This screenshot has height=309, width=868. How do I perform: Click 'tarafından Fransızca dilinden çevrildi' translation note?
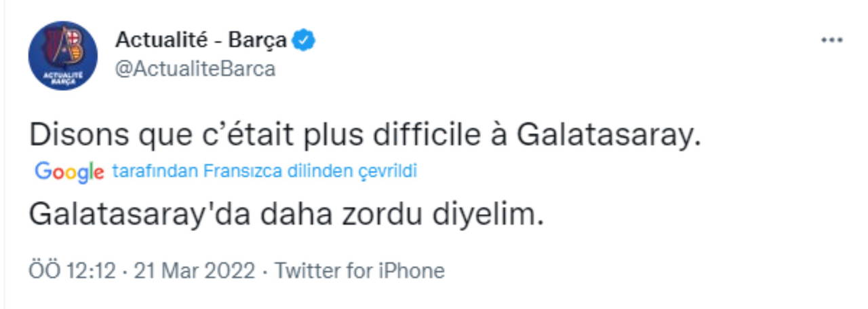coord(264,172)
